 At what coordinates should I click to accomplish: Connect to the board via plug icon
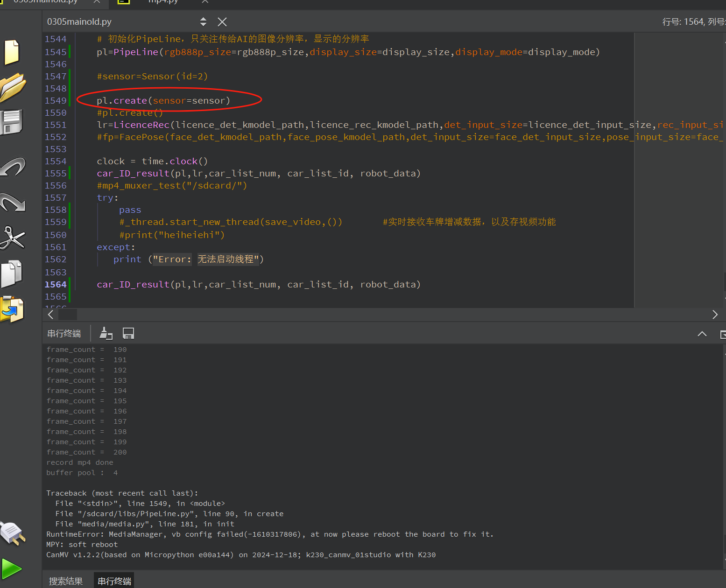point(13,533)
